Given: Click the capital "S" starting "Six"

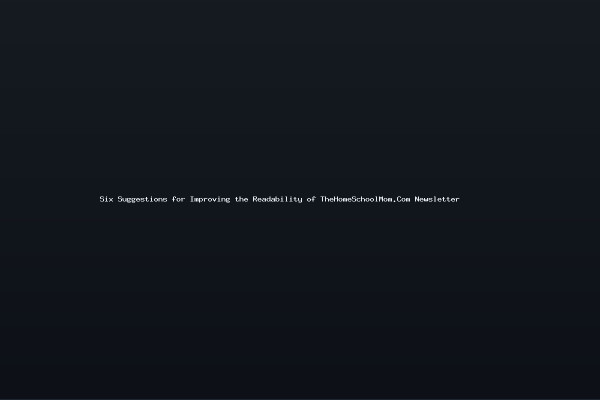Looking at the screenshot, I should click(102, 199).
